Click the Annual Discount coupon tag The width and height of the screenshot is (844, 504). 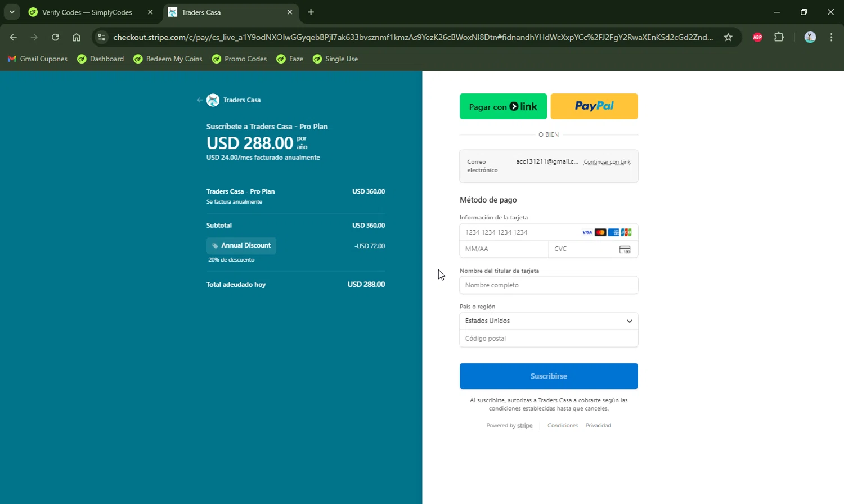pyautogui.click(x=241, y=246)
